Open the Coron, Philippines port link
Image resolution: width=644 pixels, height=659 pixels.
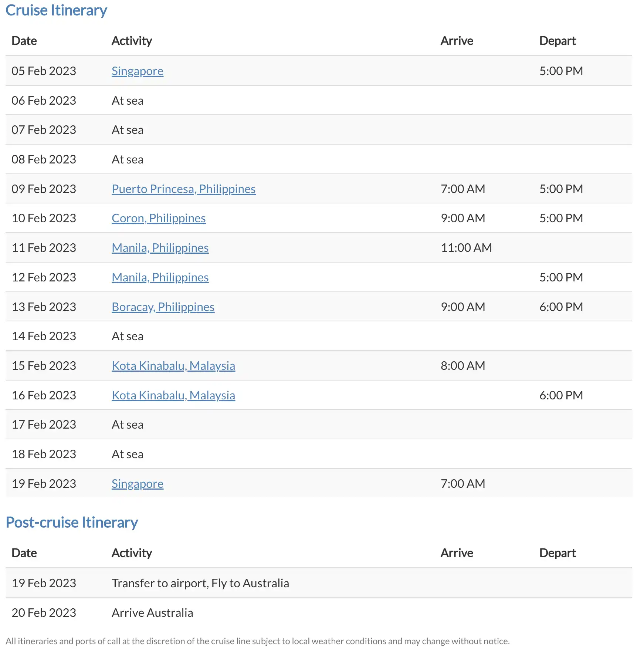[x=158, y=218]
